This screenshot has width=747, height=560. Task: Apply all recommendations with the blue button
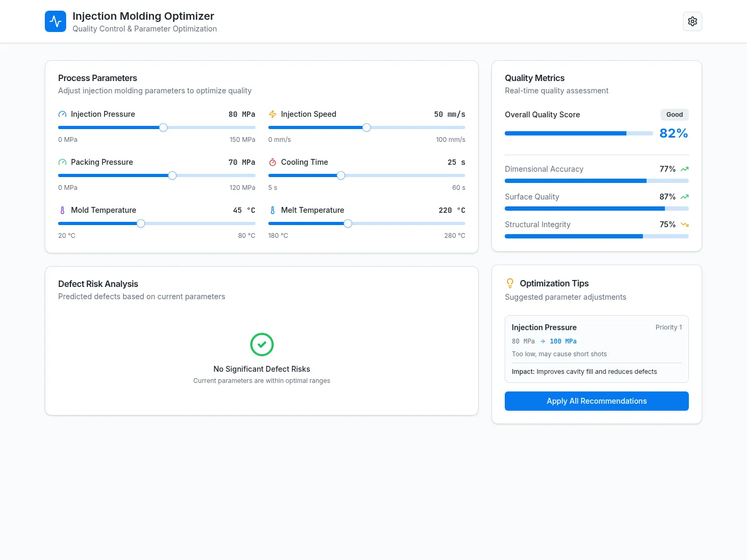(597, 401)
